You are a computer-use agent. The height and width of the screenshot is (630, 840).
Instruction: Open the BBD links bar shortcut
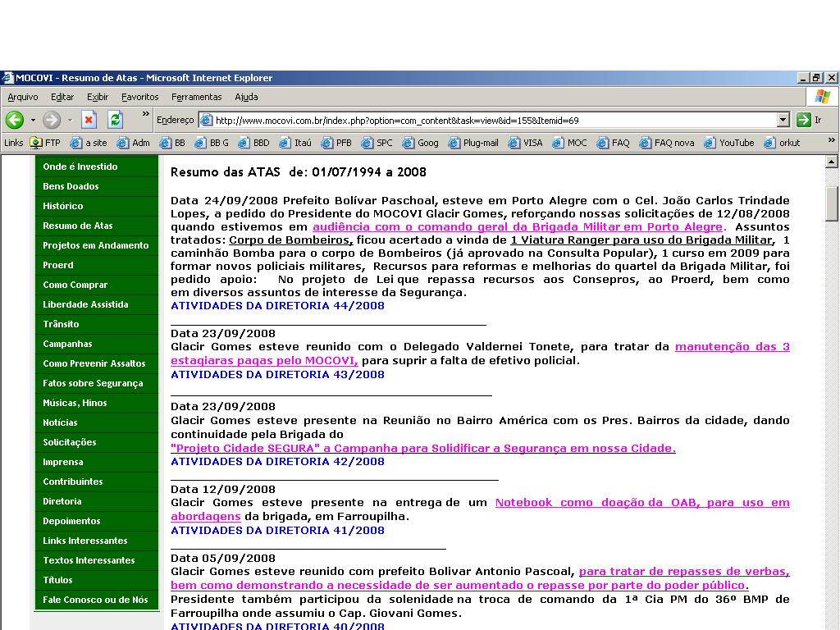[254, 143]
